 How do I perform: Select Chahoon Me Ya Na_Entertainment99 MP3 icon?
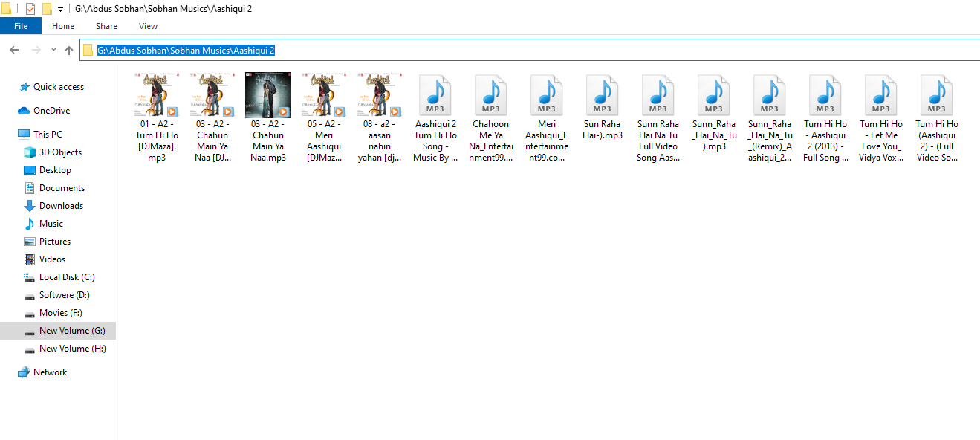point(491,94)
